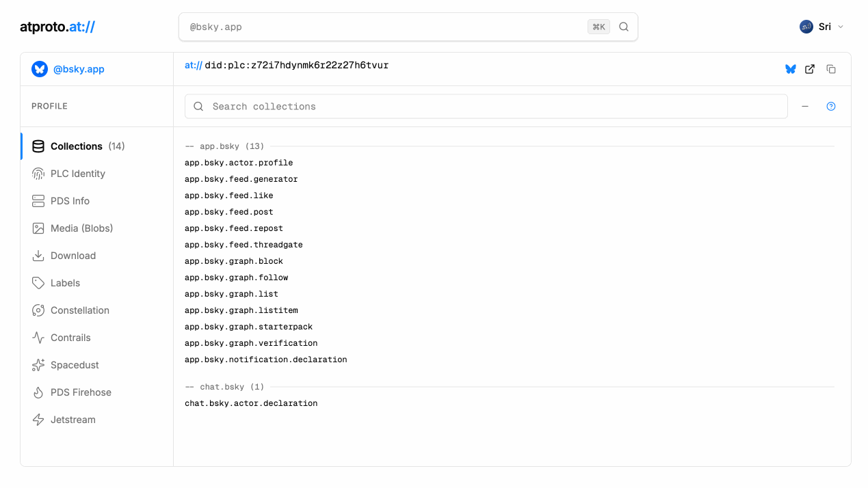Screen dimensions: 868x488
Task: Go to atproto.at:// home logo
Action: [57, 27]
